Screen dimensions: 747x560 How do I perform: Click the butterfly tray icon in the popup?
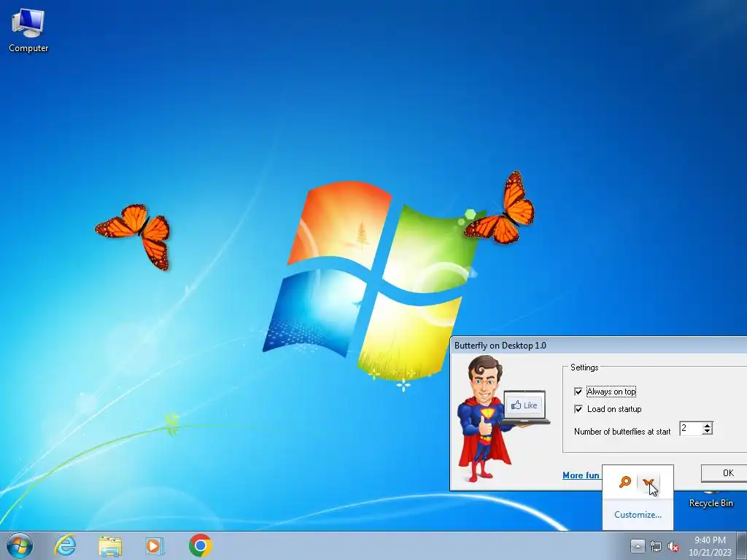pos(649,483)
